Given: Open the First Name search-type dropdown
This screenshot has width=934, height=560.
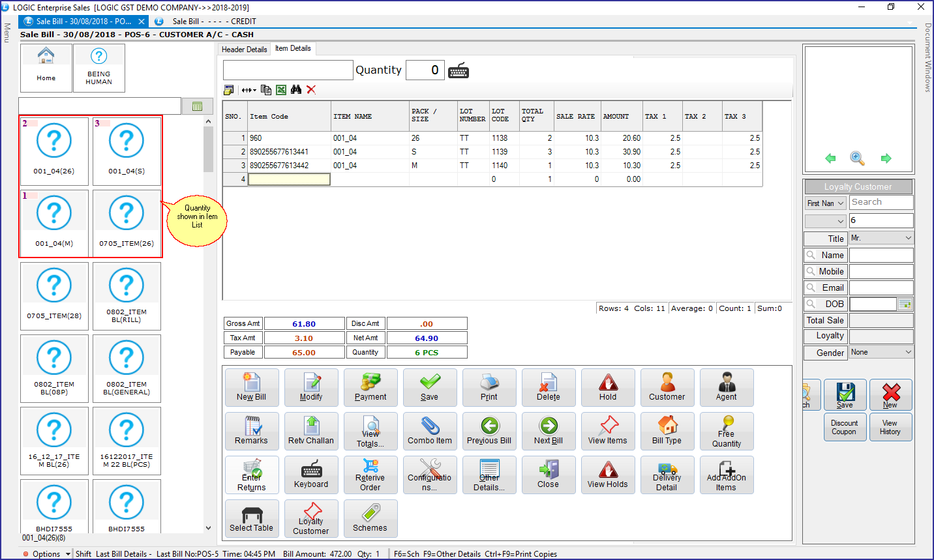Looking at the screenshot, I should [x=826, y=203].
